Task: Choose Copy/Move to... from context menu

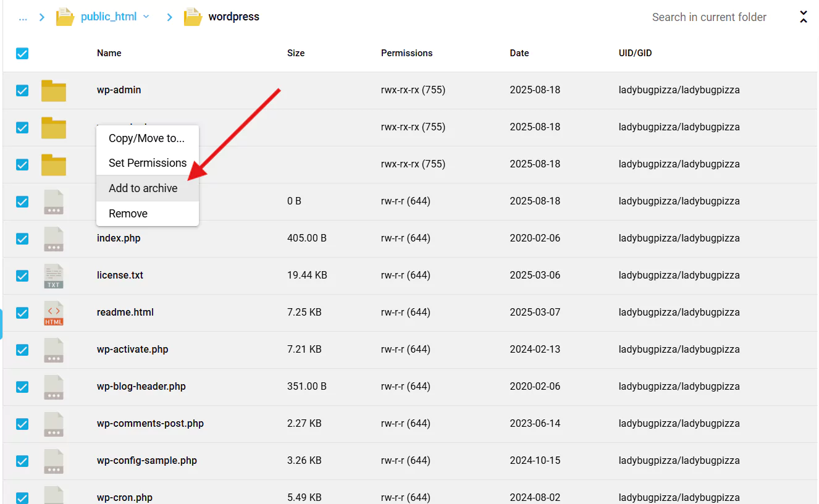Action: click(147, 138)
